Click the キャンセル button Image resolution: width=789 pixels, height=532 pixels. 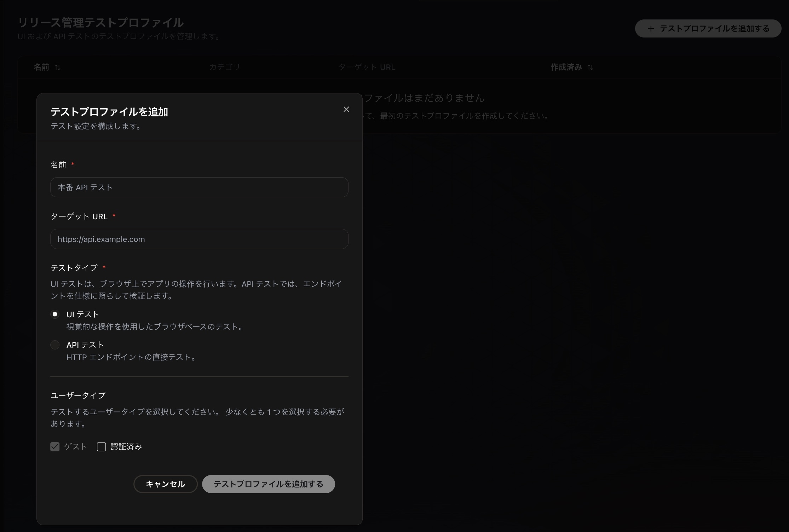pyautogui.click(x=165, y=484)
